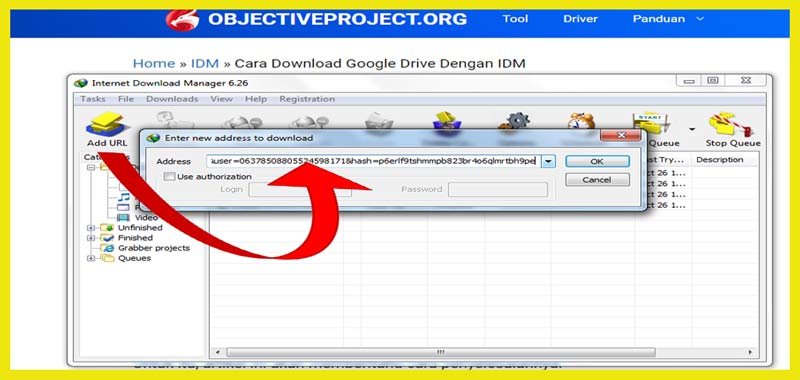The height and width of the screenshot is (380, 800).
Task: Open the Help menu
Action: pos(256,99)
